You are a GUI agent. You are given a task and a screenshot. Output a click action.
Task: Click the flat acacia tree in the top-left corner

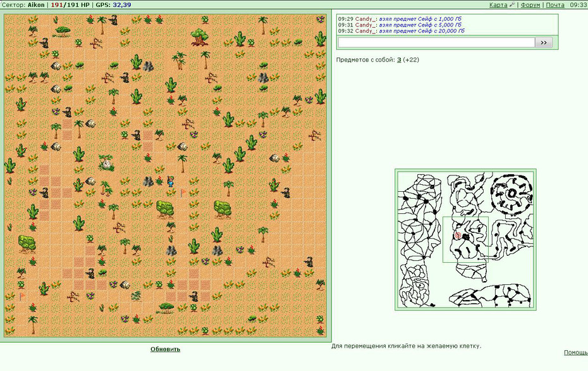(x=63, y=31)
